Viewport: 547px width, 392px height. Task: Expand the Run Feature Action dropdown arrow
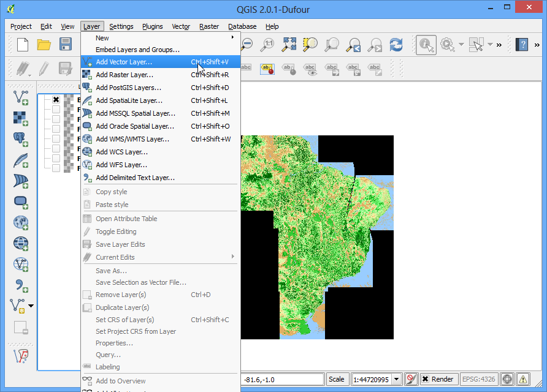click(461, 45)
